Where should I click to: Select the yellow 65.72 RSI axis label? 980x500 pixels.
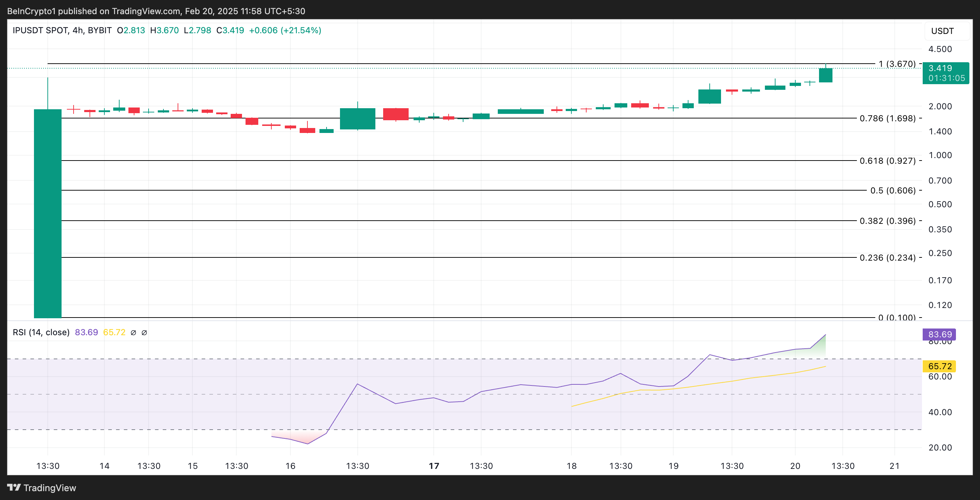pos(939,366)
